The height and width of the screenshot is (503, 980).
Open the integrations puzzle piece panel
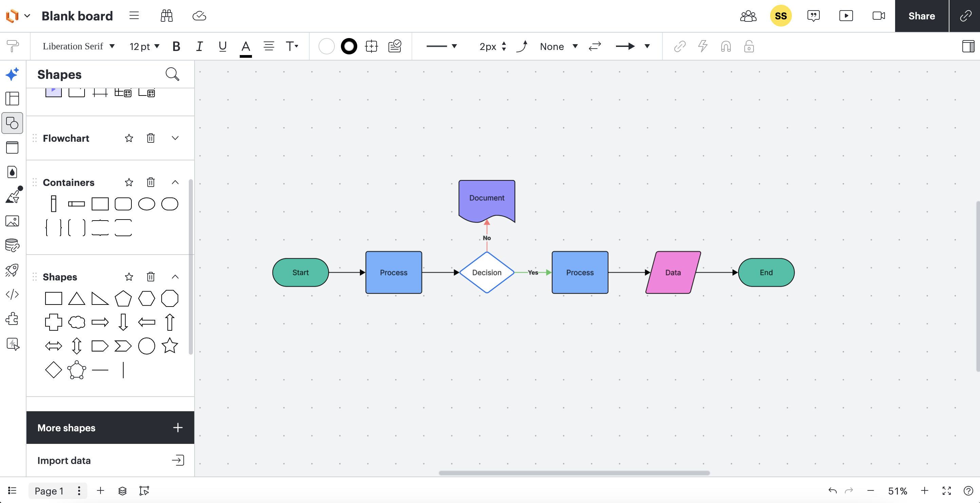coord(12,319)
